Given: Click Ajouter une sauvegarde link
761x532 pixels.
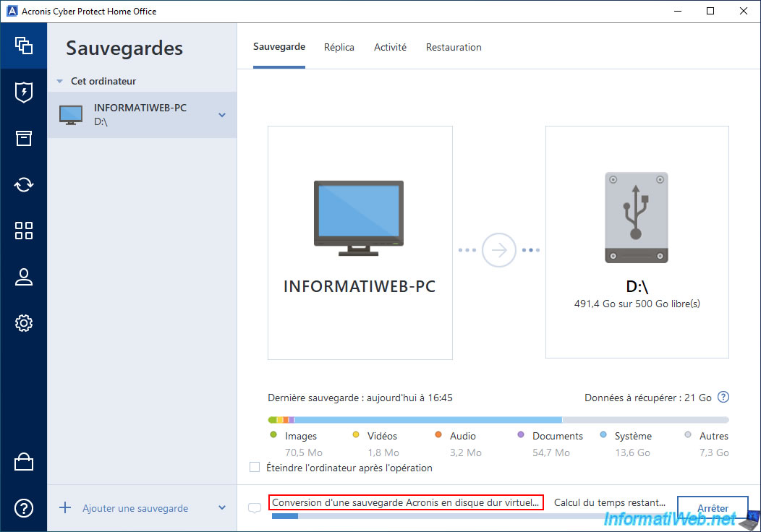Looking at the screenshot, I should [x=135, y=508].
